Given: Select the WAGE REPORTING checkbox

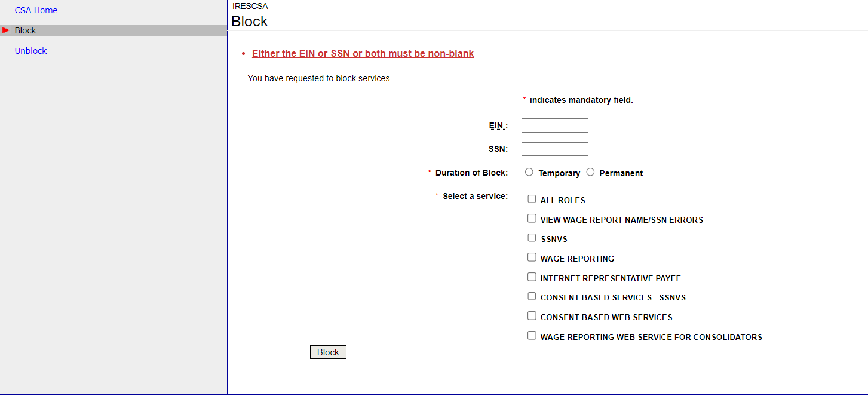Looking at the screenshot, I should 532,257.
